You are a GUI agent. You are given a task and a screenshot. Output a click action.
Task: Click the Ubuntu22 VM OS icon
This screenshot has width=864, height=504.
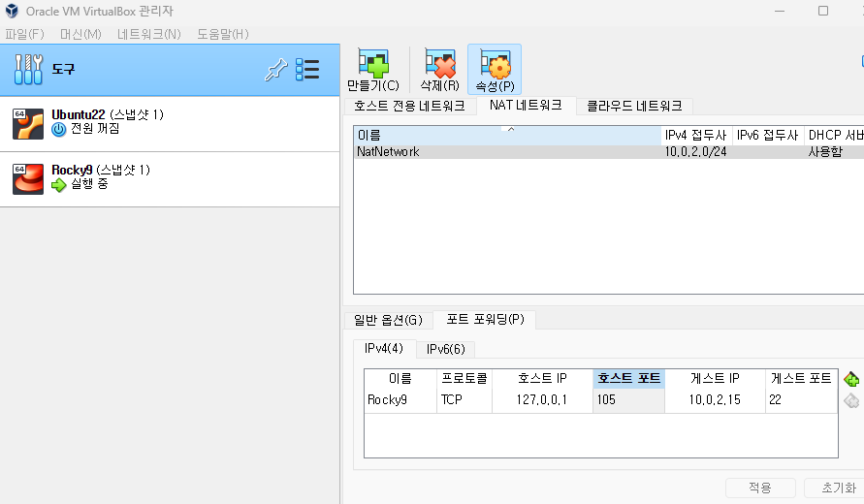click(27, 124)
